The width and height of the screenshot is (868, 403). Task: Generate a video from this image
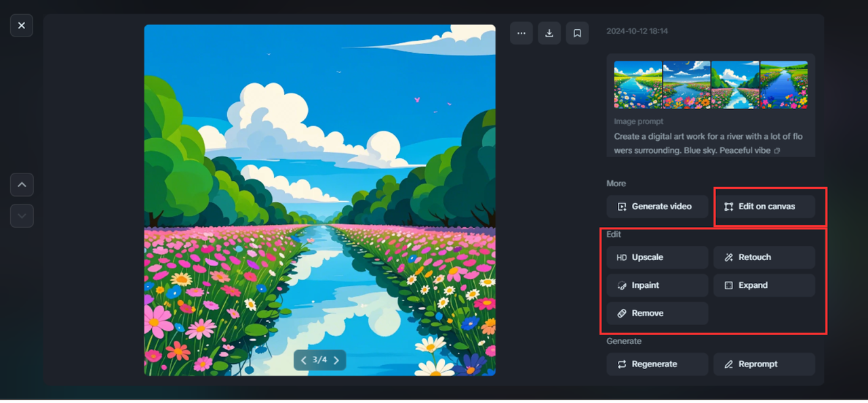point(656,206)
